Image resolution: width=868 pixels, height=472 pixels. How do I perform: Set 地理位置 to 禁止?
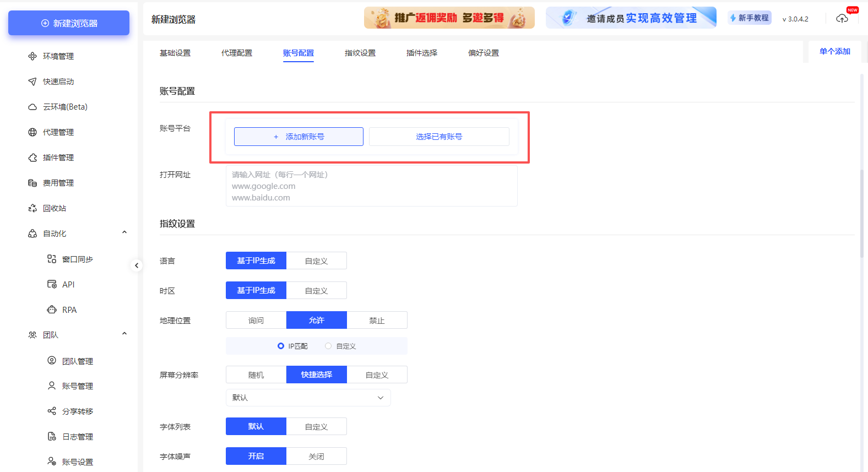[x=377, y=320]
